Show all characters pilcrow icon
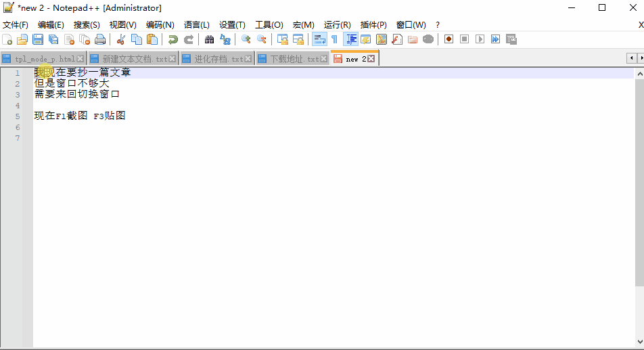The height and width of the screenshot is (350, 644). coord(335,39)
